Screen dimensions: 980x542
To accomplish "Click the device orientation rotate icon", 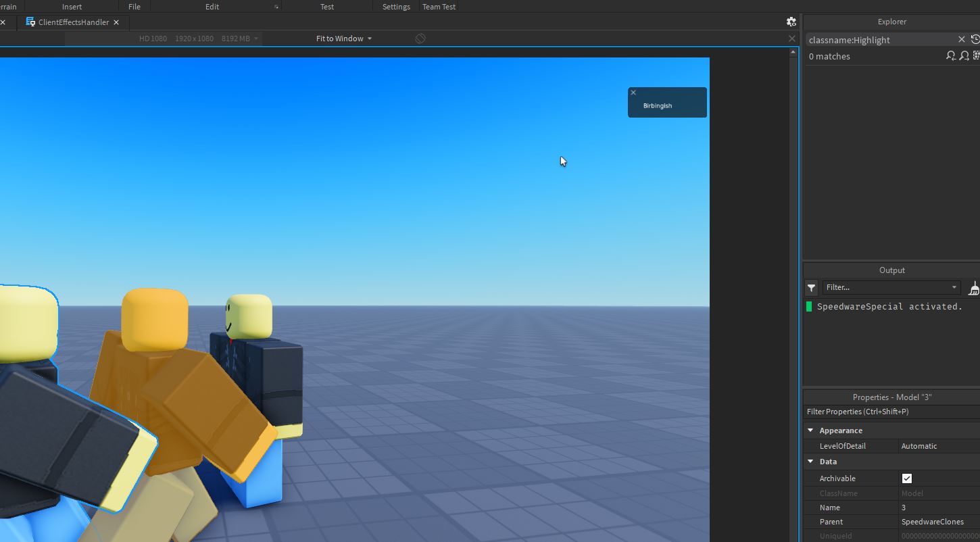I will [x=420, y=39].
